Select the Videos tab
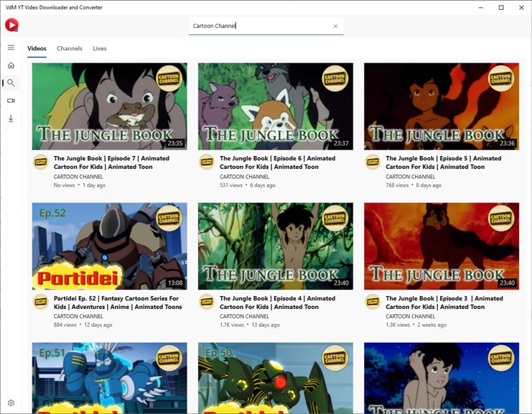 coord(37,48)
